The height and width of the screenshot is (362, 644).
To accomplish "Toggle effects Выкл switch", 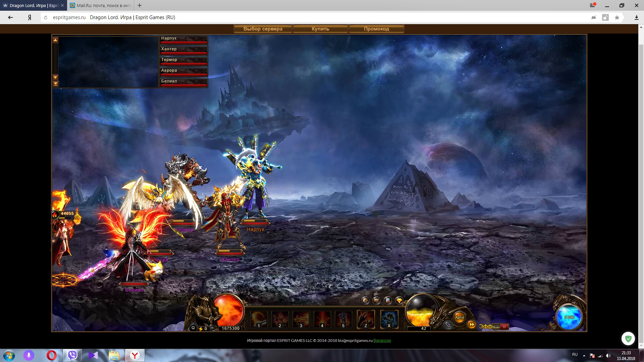I will 501,327.
